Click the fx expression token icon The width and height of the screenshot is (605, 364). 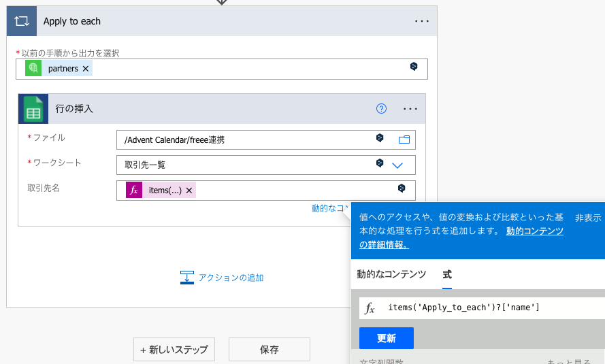[x=134, y=190]
